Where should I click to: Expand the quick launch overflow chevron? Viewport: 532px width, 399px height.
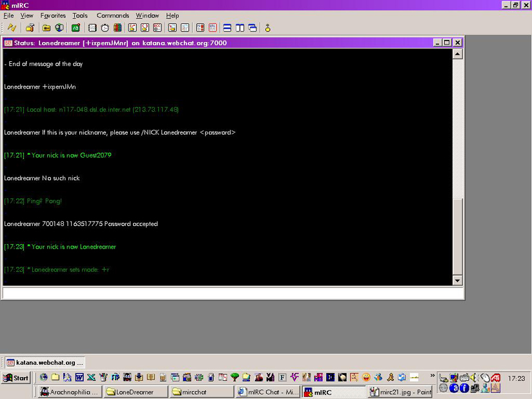433,376
